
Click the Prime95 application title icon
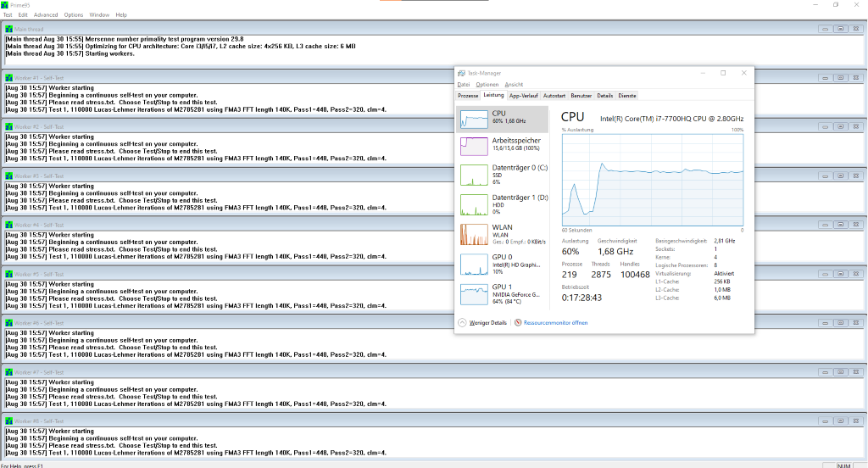pyautogui.click(x=4, y=5)
